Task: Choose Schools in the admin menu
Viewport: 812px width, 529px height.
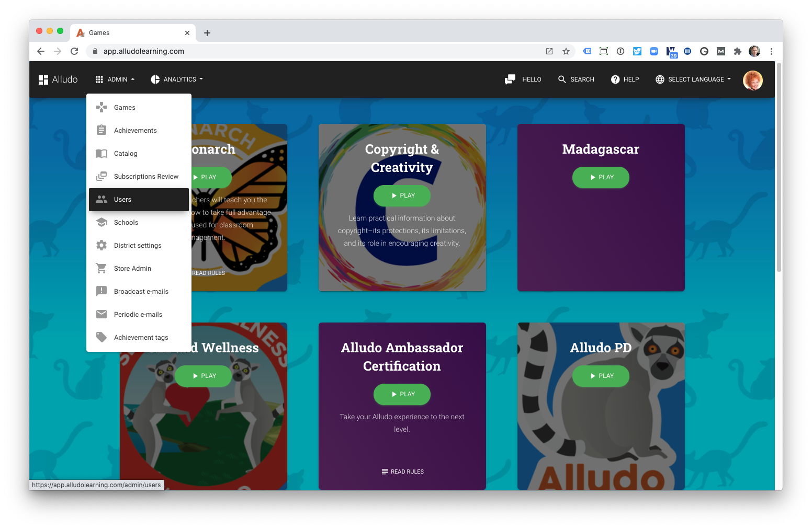Action: click(x=126, y=222)
